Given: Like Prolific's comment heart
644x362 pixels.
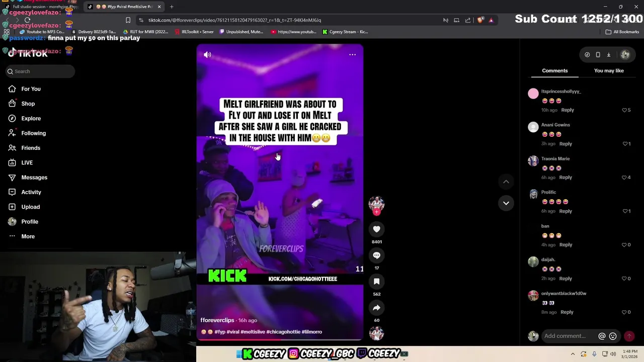Looking at the screenshot, I should tap(625, 211).
